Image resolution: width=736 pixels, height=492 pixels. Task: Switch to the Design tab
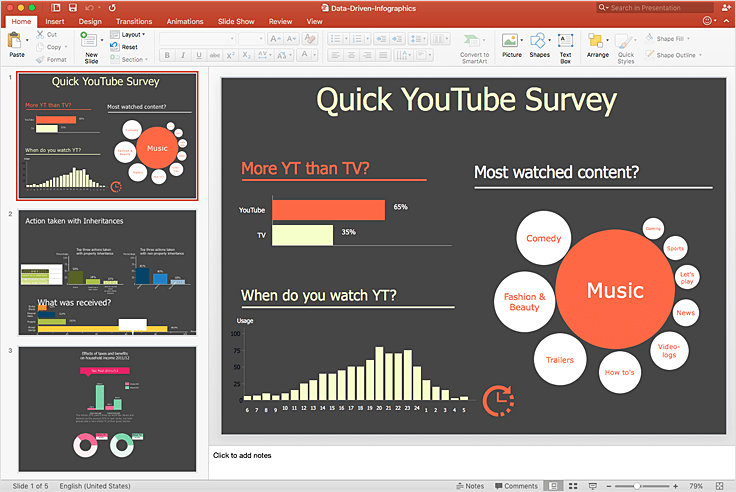[90, 22]
